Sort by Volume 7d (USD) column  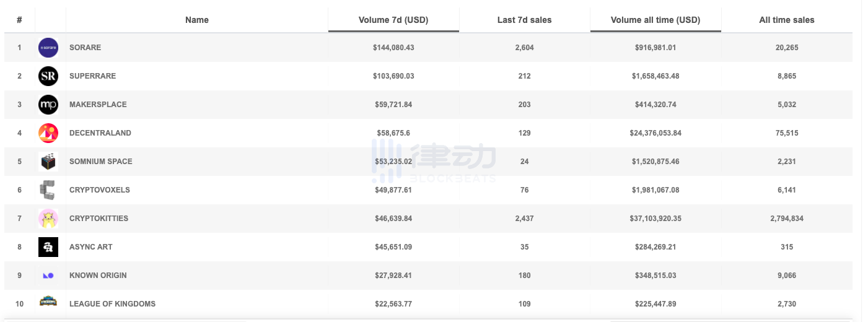(x=393, y=20)
